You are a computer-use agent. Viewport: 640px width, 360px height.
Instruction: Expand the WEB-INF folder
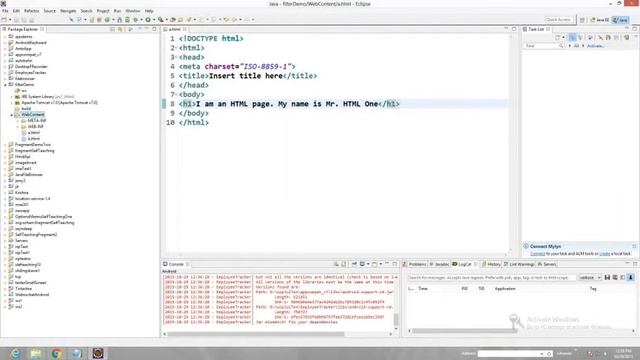coord(18,127)
